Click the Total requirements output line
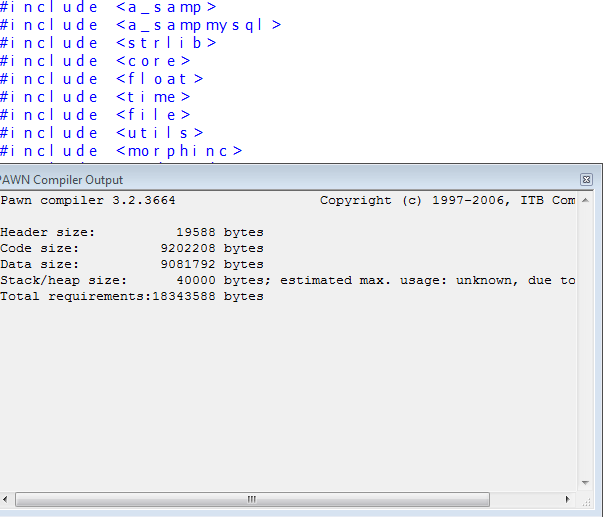 click(x=131, y=296)
